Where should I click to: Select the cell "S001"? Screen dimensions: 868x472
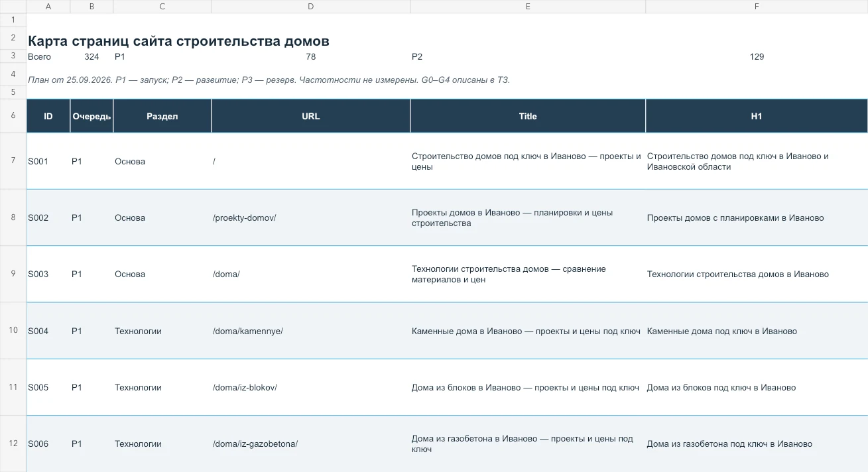48,161
